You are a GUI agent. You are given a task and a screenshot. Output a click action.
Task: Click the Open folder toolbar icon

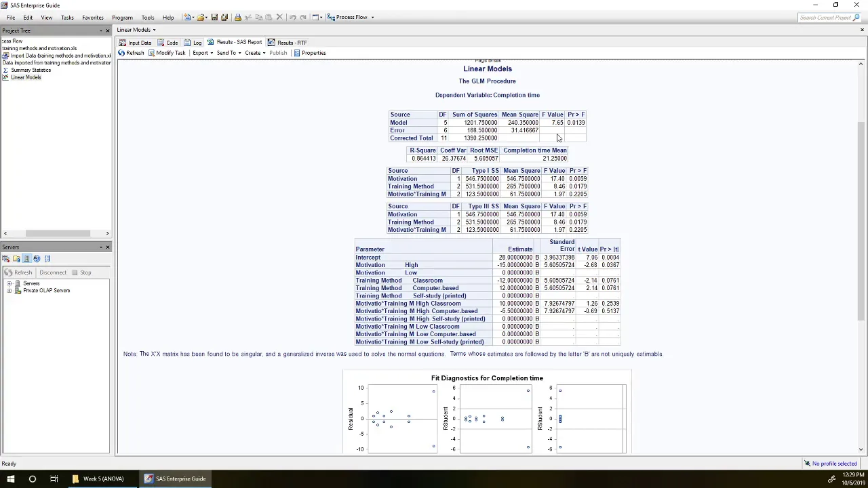[201, 17]
